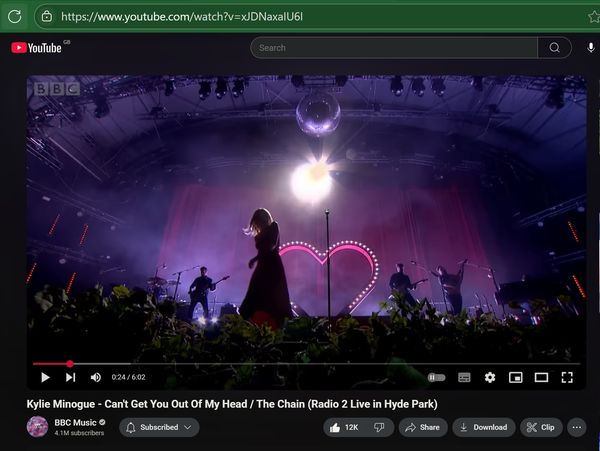Turn on subtitles/closed captions
This screenshot has height=451, width=600.
464,378
